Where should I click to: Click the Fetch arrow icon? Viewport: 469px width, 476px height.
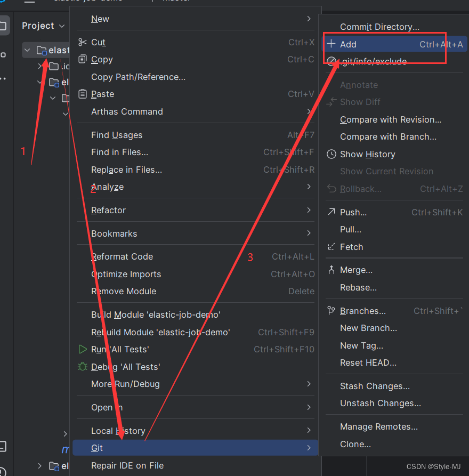[331, 246]
